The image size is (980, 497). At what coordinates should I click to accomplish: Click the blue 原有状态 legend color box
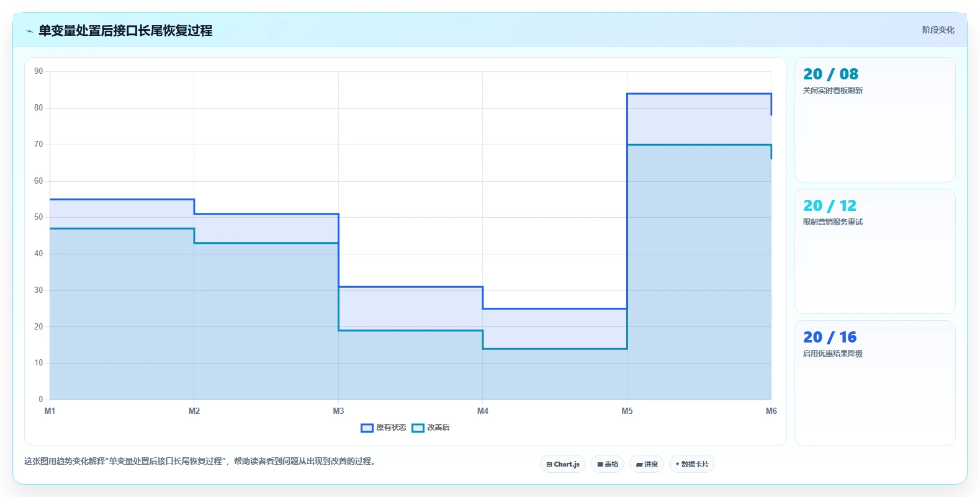point(367,428)
